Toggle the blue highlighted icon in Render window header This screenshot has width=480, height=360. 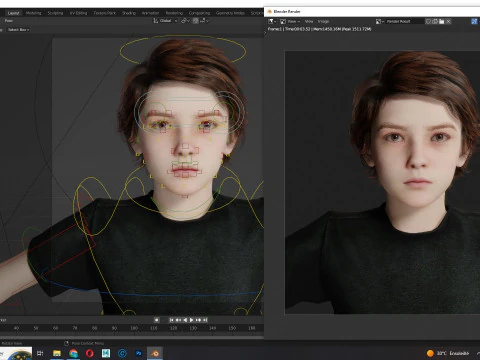click(x=474, y=21)
